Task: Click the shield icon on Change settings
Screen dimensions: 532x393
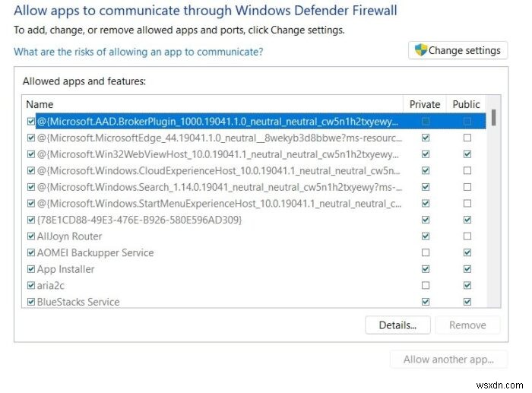Action: [420, 50]
